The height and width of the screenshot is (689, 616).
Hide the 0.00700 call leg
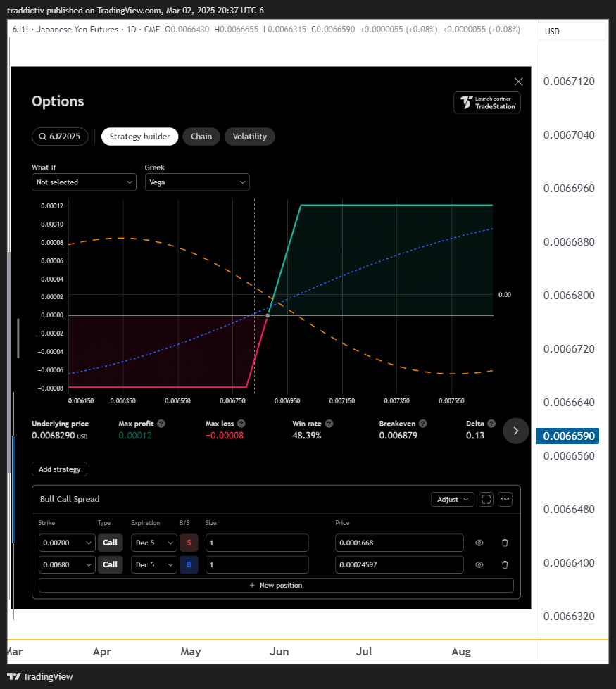[479, 543]
